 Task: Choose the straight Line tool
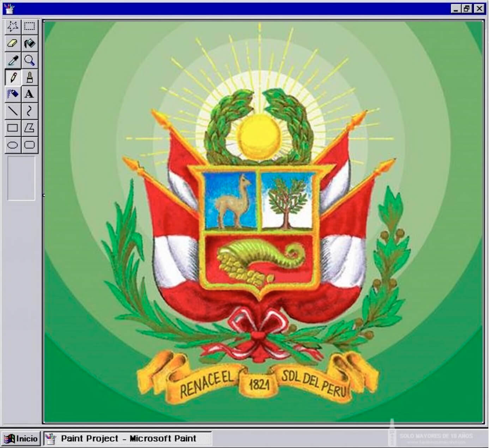click(13, 111)
